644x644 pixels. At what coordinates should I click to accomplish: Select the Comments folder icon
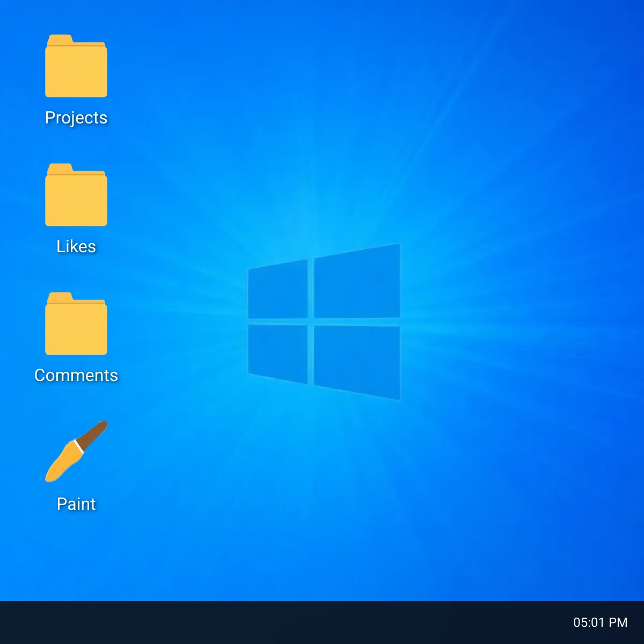pyautogui.click(x=76, y=324)
